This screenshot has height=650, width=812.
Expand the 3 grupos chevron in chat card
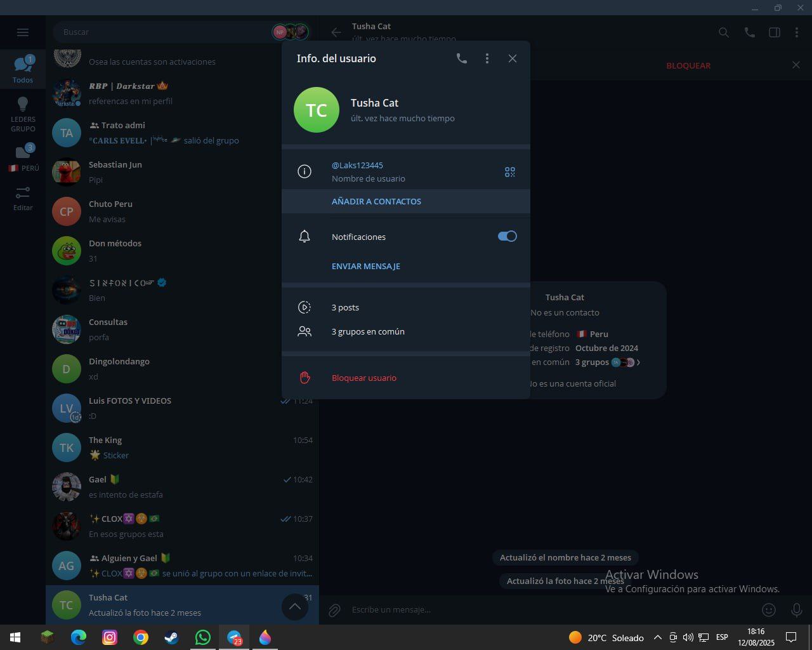tap(638, 362)
